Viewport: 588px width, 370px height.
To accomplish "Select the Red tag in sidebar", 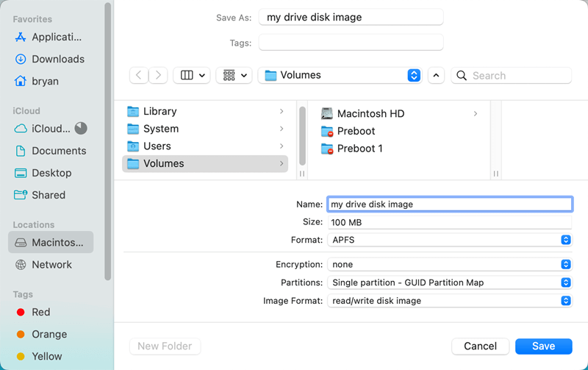I will point(40,312).
